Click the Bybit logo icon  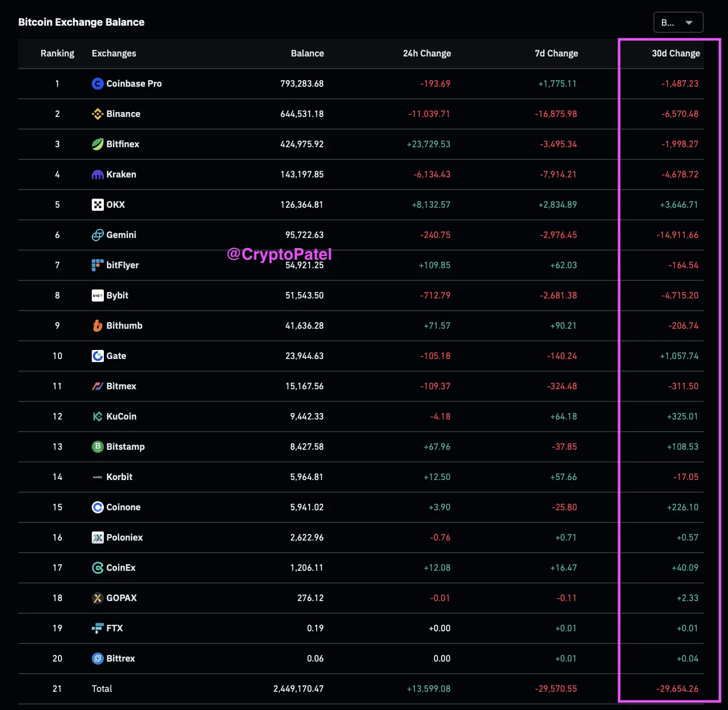(x=97, y=295)
